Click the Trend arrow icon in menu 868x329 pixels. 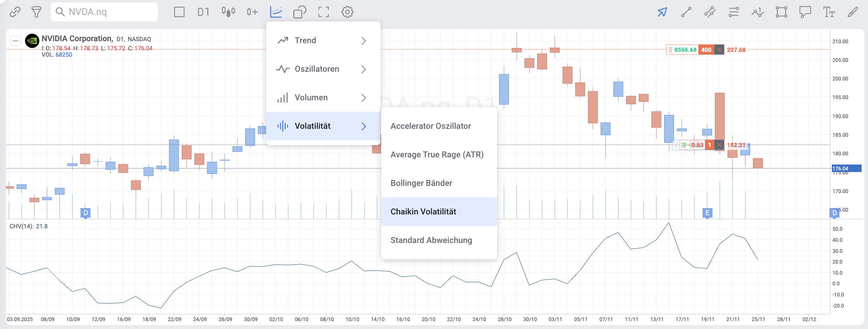[x=282, y=40]
